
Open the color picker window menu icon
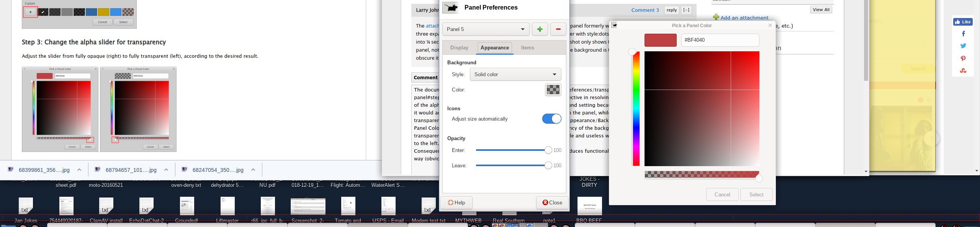click(614, 25)
